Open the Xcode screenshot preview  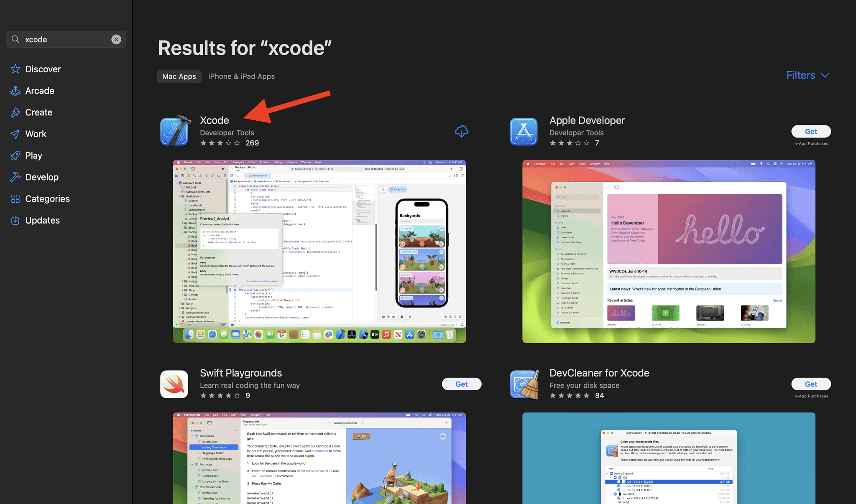(319, 251)
